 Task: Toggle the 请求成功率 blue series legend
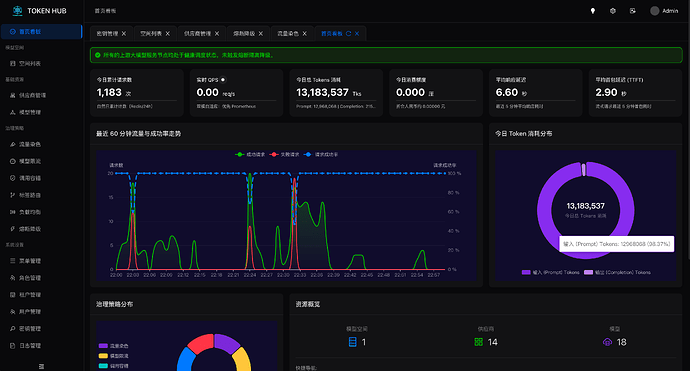[x=321, y=154]
